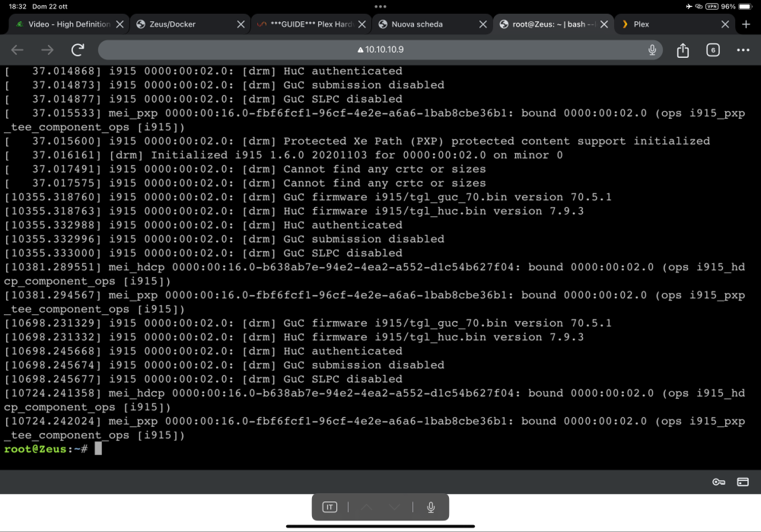This screenshot has width=761, height=532.
Task: Close the Nuova scheda tab
Action: [x=483, y=24]
